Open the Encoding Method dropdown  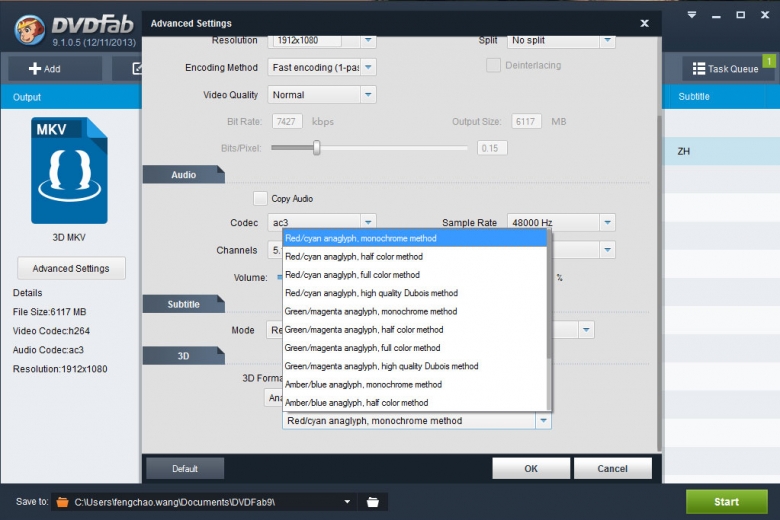click(x=368, y=67)
